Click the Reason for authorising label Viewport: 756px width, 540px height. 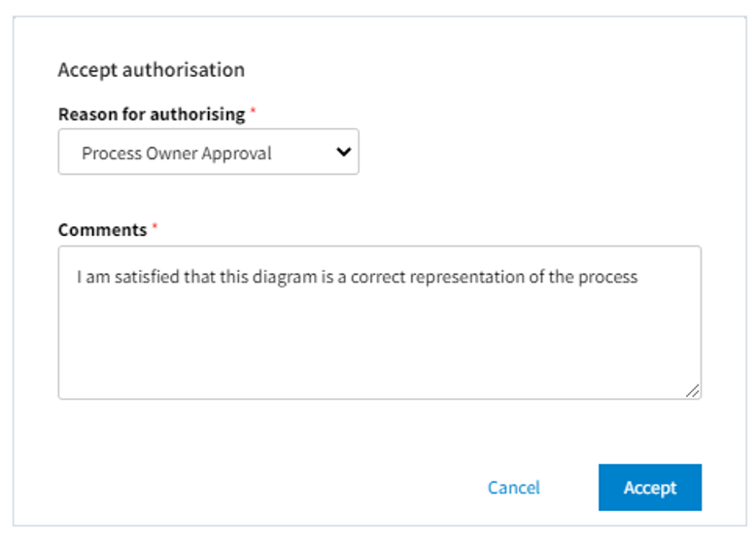click(x=151, y=114)
